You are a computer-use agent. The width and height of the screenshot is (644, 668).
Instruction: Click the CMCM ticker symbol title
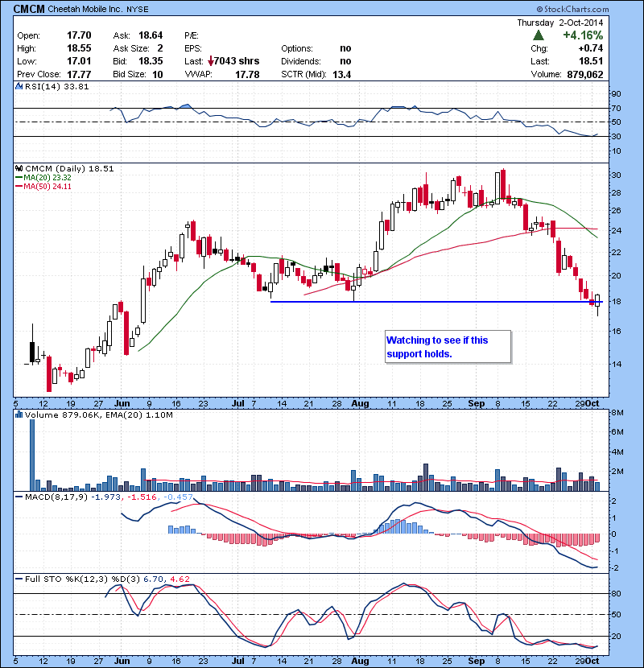point(29,9)
